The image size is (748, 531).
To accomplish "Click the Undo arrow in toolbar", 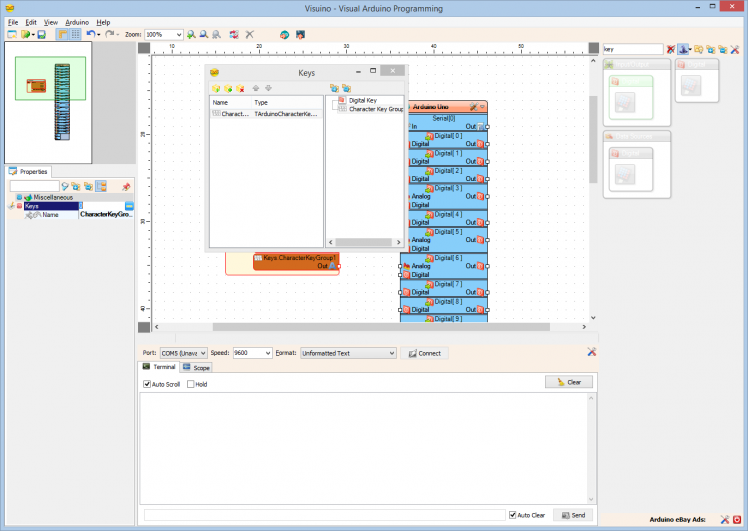I will pyautogui.click(x=91, y=34).
